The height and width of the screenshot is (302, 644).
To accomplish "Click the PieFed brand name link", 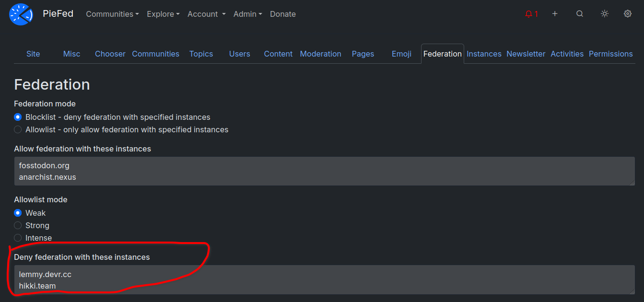I will (58, 14).
